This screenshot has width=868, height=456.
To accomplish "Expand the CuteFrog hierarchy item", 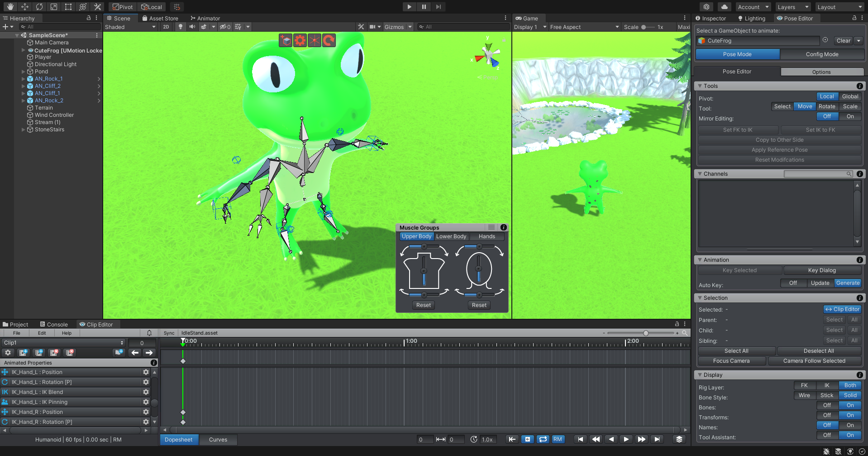I will 23,50.
